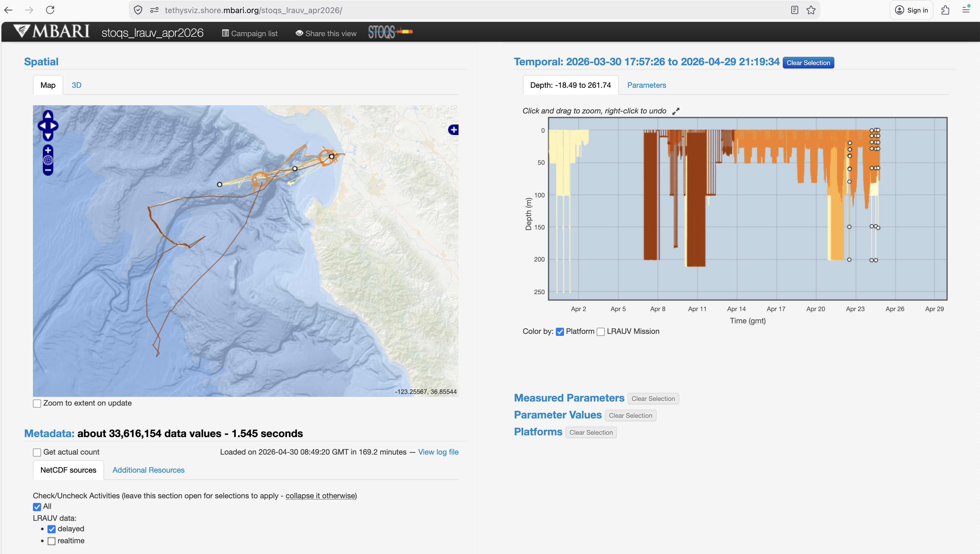Bookmark this page with star icon
The image size is (980, 554).
coord(811,10)
